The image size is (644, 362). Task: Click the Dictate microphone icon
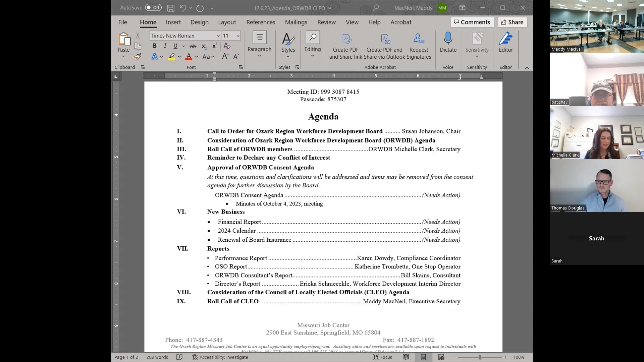448,39
